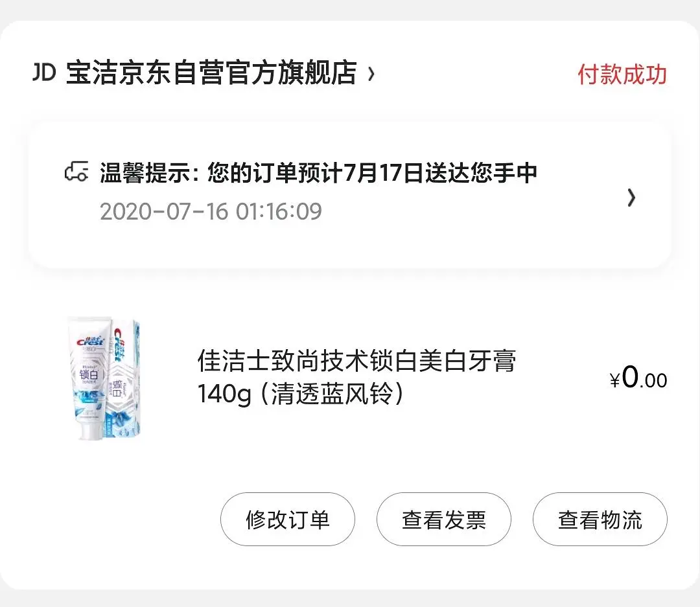Click the 2020-07-16 01:16:09 timestamp

click(x=211, y=212)
